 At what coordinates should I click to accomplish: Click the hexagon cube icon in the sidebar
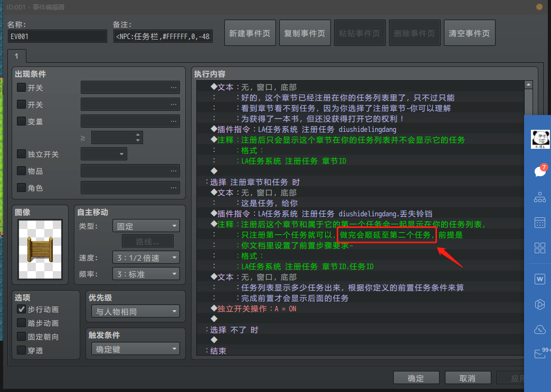[540, 304]
